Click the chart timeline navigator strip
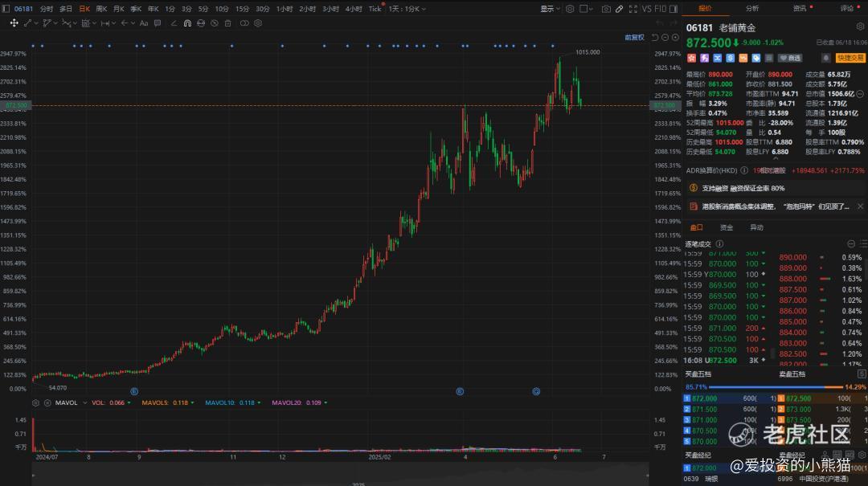The height and width of the screenshot is (486, 868). point(340,475)
